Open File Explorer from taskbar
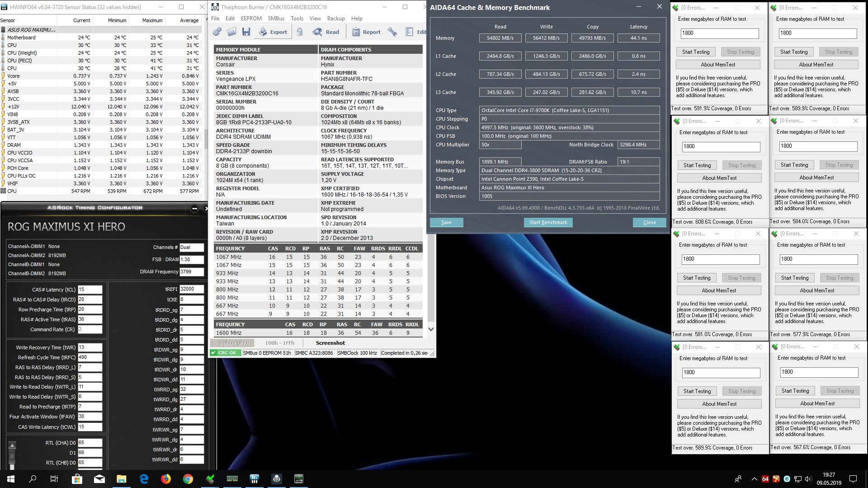Image resolution: width=868 pixels, height=488 pixels. tap(121, 479)
